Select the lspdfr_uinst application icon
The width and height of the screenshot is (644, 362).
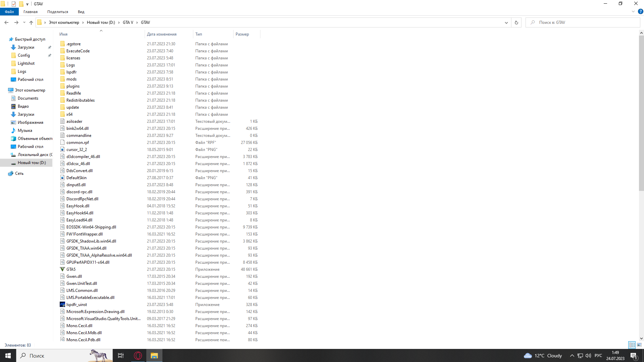click(x=62, y=304)
